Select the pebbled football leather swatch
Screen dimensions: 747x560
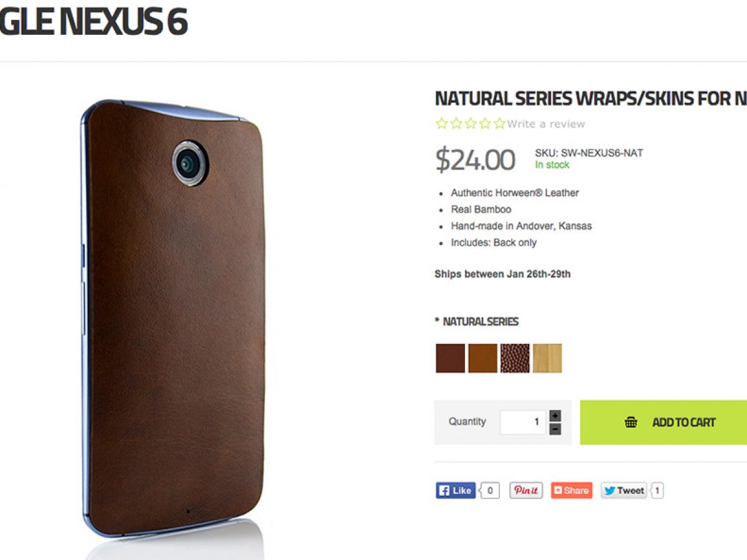pos(515,358)
